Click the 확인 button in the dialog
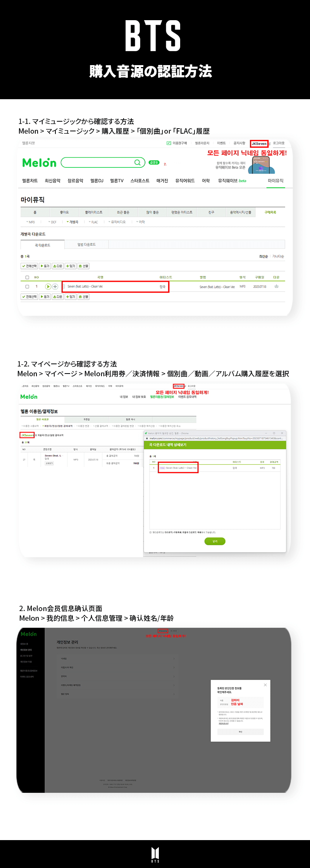This screenshot has height=868, width=310. point(240,732)
